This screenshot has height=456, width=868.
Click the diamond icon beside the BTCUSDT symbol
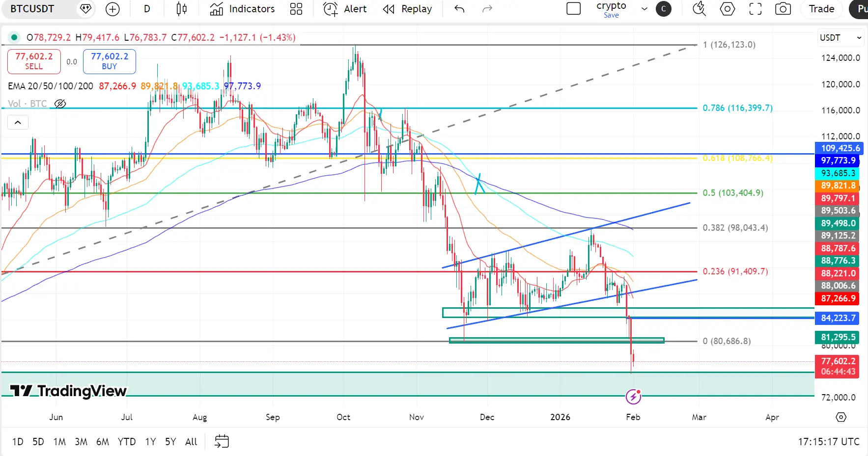86,9
